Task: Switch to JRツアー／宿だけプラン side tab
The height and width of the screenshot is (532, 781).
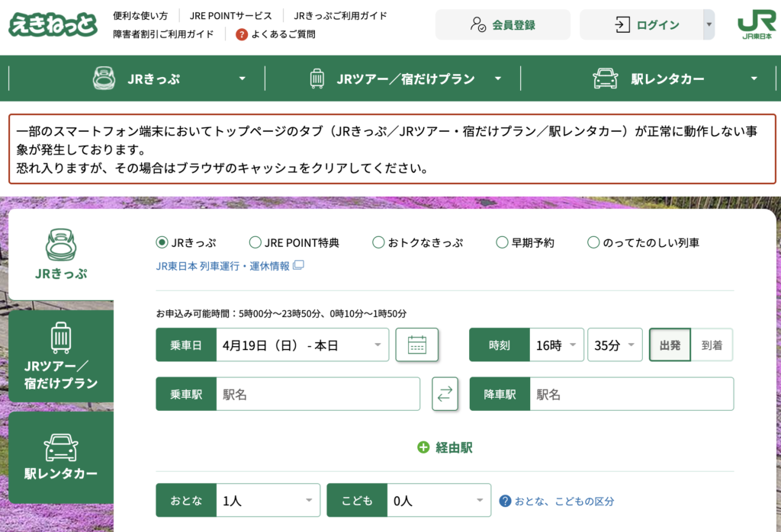Action: pos(61,356)
